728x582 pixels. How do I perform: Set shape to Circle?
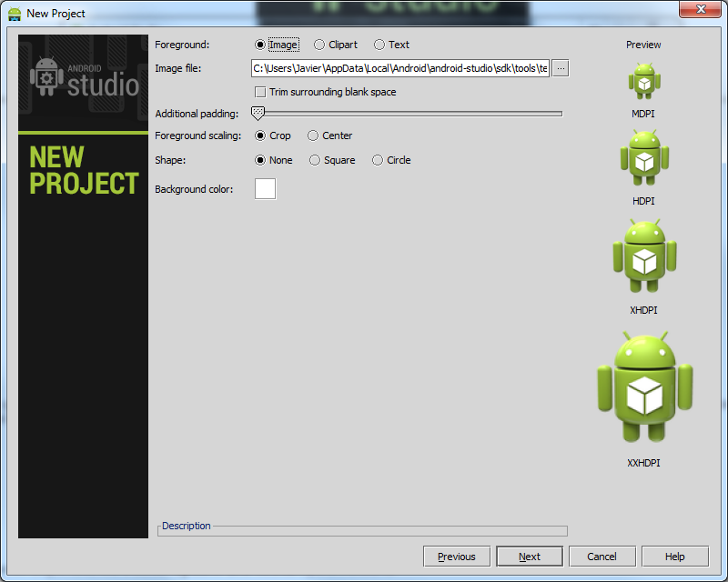click(378, 160)
